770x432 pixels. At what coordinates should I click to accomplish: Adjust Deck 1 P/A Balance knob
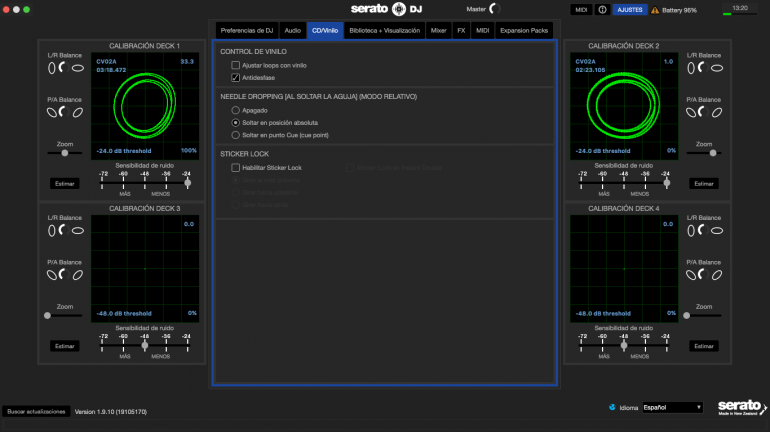(x=64, y=112)
